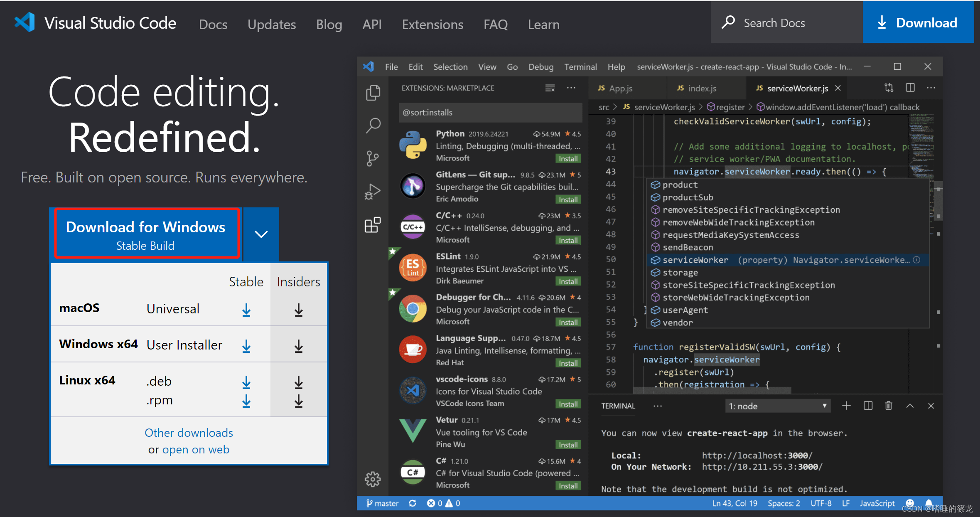The width and height of the screenshot is (980, 517).
Task: Download Linux .rpm Stable build
Action: pyautogui.click(x=246, y=401)
